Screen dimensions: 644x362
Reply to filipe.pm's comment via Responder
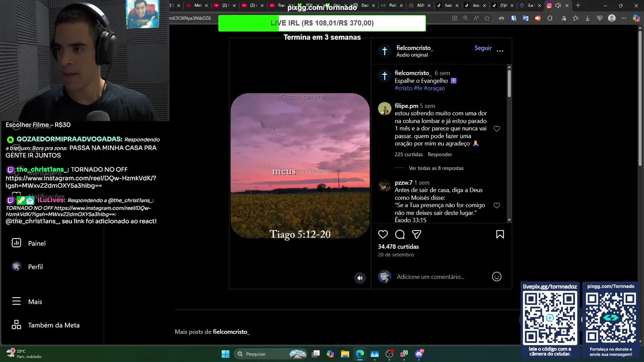pos(440,154)
